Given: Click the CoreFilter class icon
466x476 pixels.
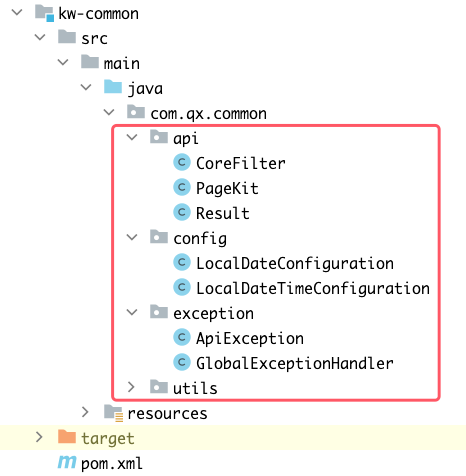Looking at the screenshot, I should coord(182,162).
